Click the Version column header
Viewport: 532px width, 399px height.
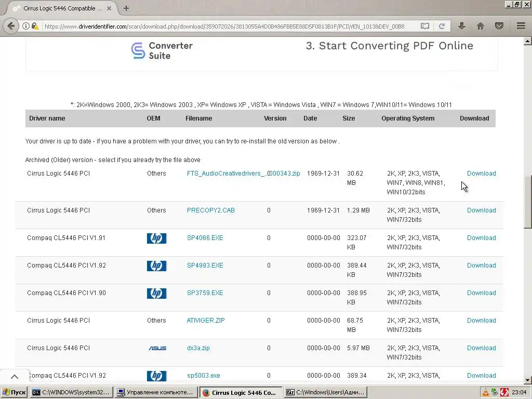pyautogui.click(x=275, y=118)
